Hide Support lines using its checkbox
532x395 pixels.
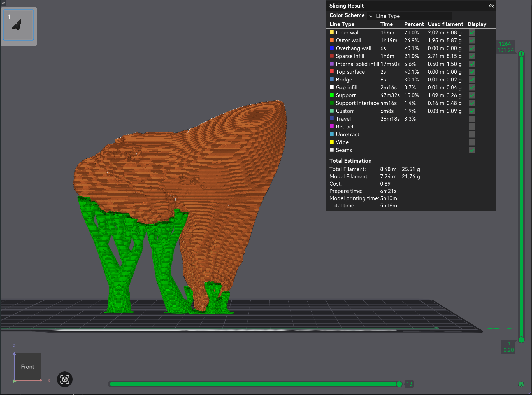[472, 95]
